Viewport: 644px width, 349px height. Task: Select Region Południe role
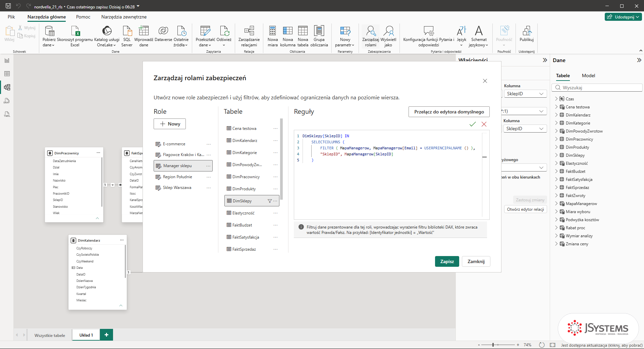coord(183,177)
